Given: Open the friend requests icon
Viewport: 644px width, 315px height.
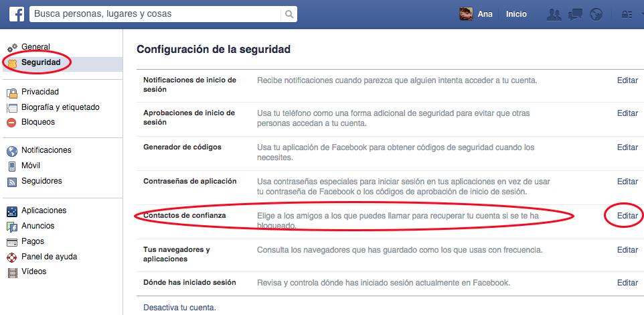Looking at the screenshot, I should click(554, 14).
